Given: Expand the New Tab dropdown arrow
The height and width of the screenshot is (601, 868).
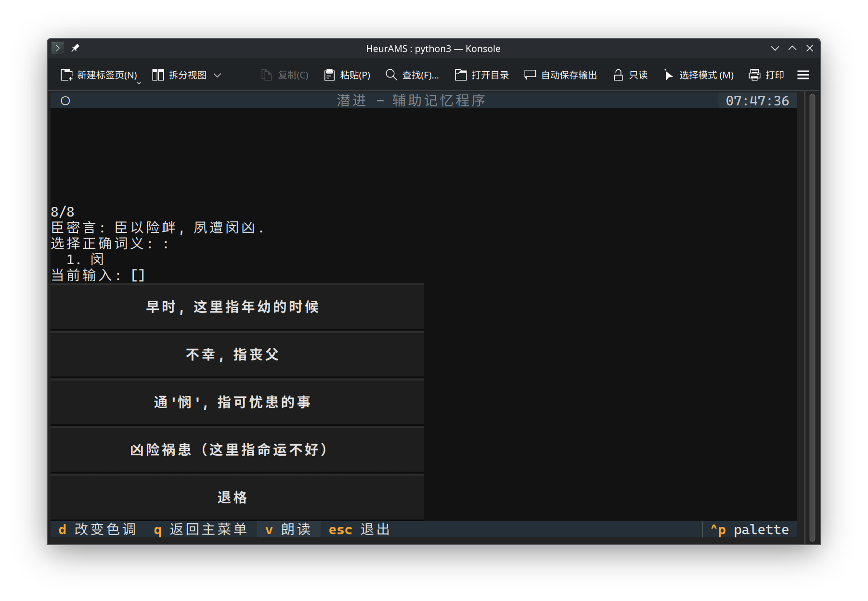Looking at the screenshot, I should 139,83.
